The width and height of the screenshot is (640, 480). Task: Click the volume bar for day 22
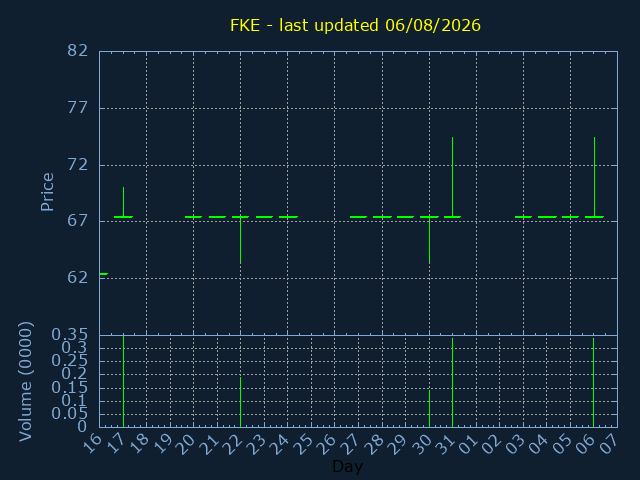point(240,402)
